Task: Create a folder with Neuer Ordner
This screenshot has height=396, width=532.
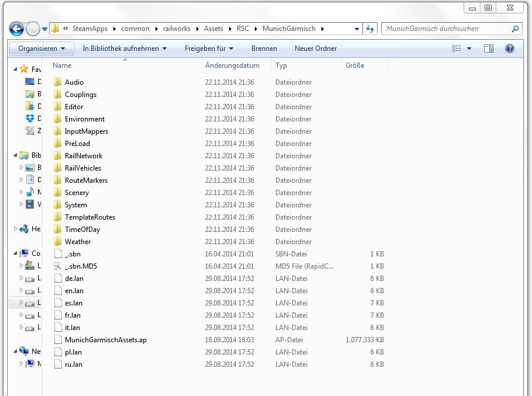Action: pos(316,48)
